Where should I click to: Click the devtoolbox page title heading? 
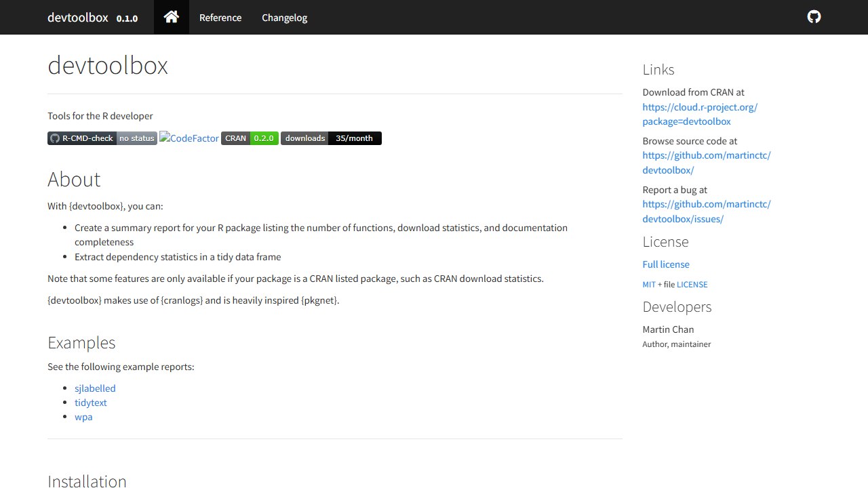pyautogui.click(x=108, y=66)
